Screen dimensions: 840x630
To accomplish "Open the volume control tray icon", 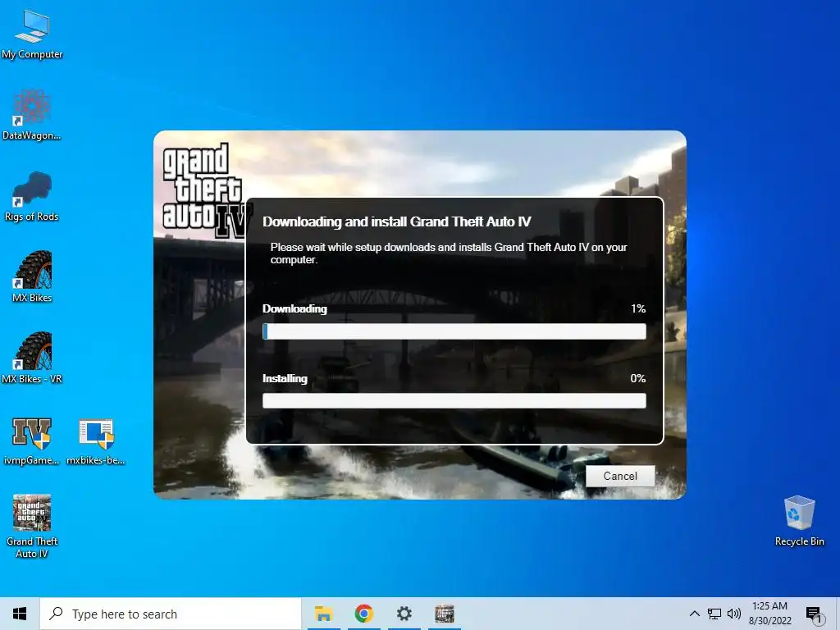I will pos(734,614).
